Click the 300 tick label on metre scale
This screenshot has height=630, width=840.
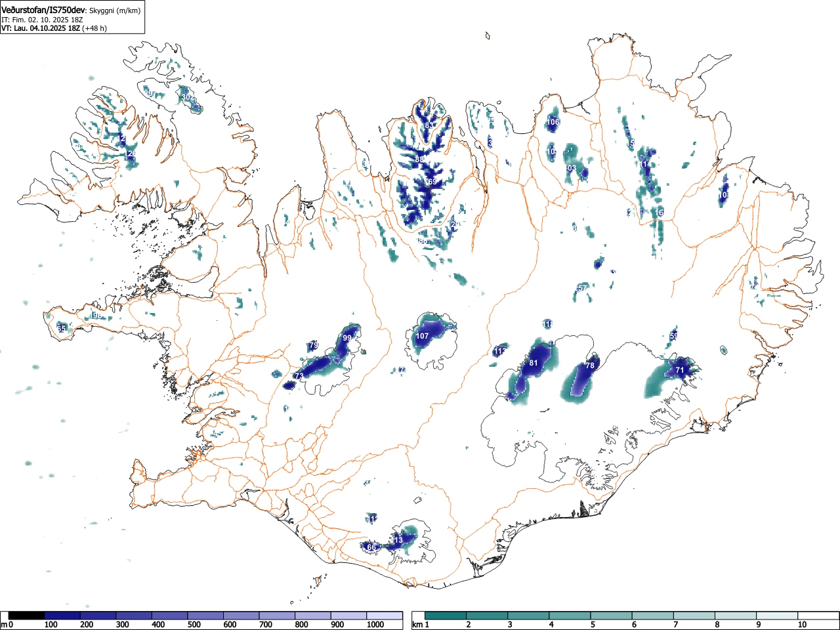(x=122, y=625)
